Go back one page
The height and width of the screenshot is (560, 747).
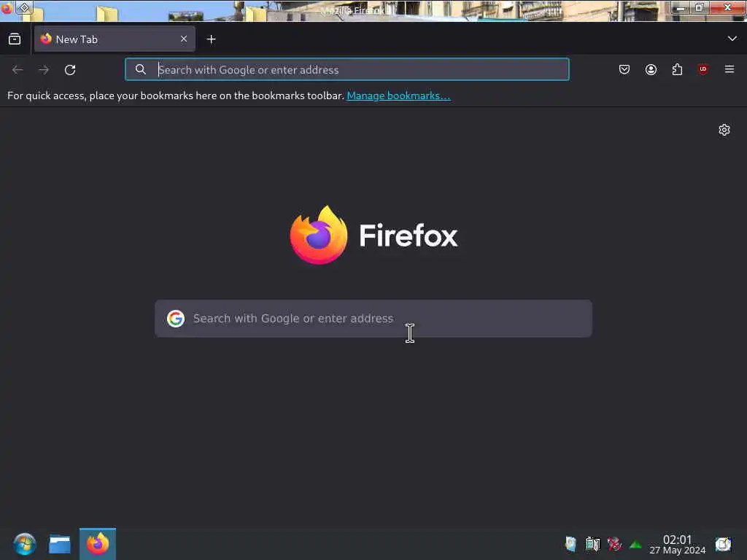[x=18, y=70]
